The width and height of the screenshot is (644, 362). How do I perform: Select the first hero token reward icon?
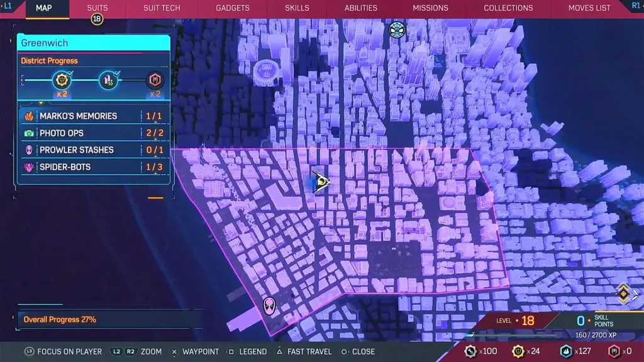point(62,80)
